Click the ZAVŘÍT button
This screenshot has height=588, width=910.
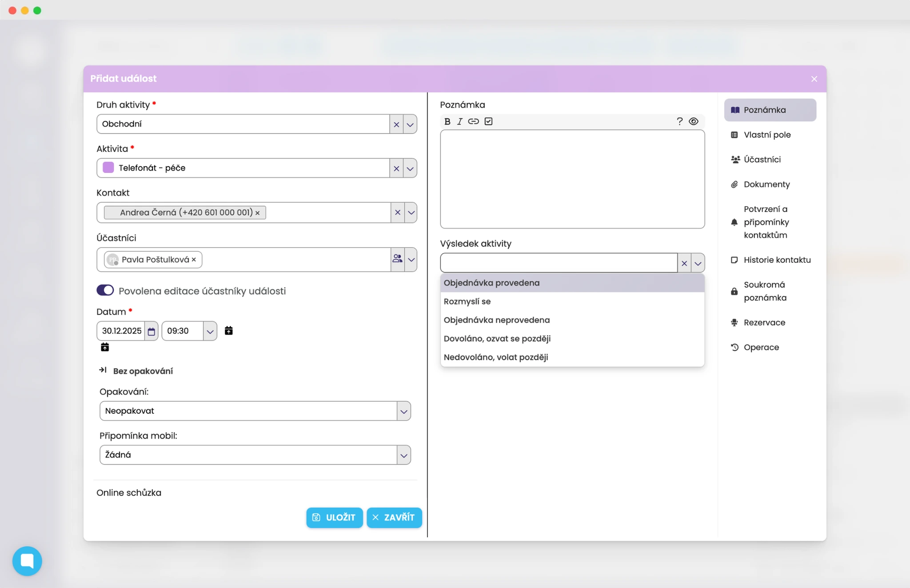pyautogui.click(x=394, y=517)
